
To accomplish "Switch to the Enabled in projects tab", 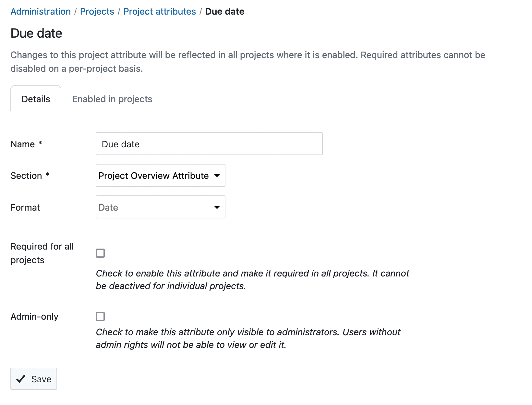I will pos(112,99).
